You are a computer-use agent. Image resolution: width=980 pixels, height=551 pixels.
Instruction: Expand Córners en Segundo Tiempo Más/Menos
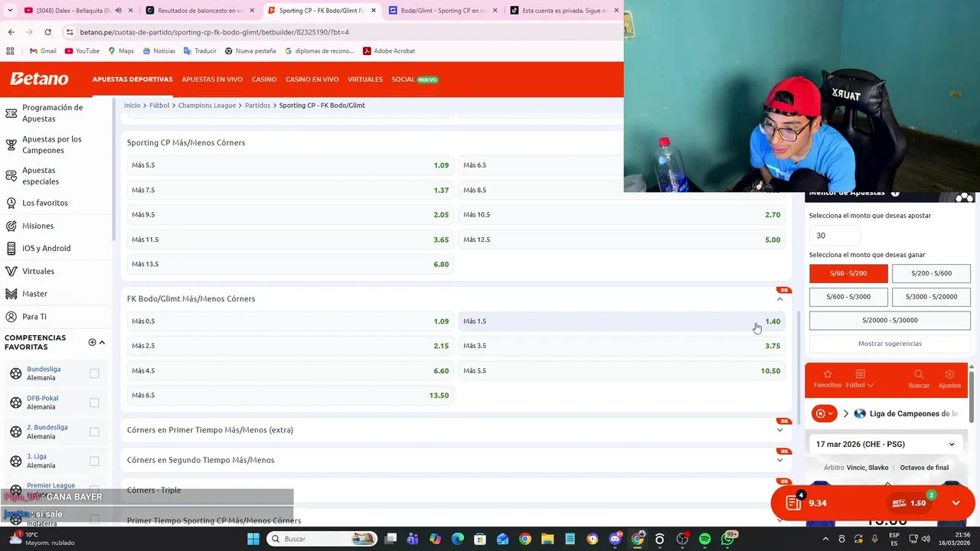[779, 460]
